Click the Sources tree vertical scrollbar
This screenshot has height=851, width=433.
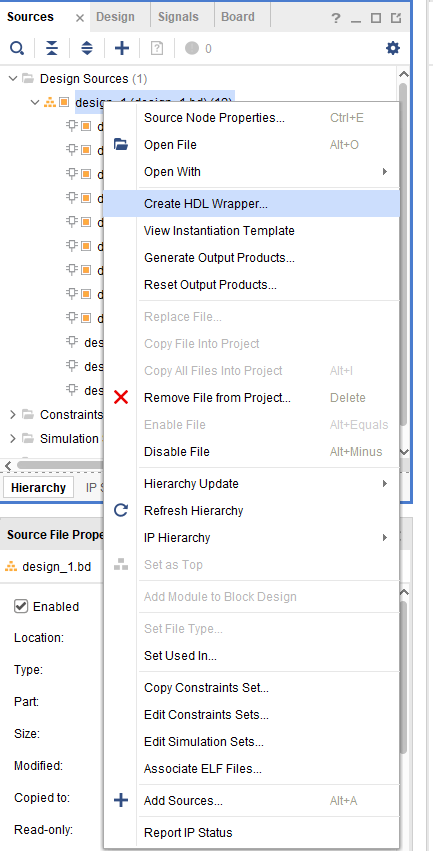pos(403,255)
